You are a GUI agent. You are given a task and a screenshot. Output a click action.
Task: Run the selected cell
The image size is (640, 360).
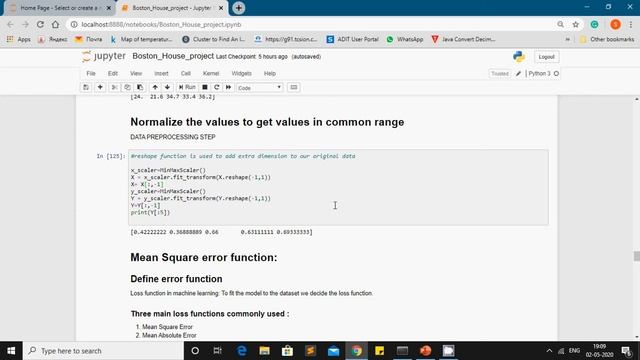click(187, 87)
